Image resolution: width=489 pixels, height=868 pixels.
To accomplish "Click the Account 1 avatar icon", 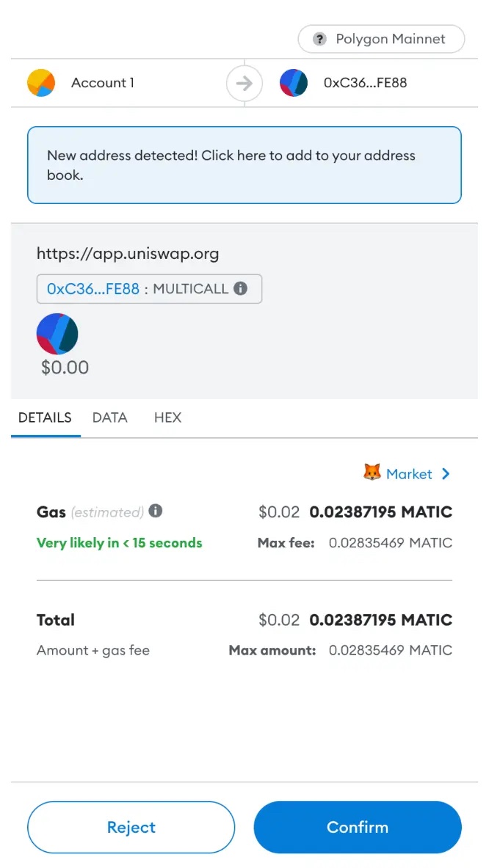I will [41, 83].
